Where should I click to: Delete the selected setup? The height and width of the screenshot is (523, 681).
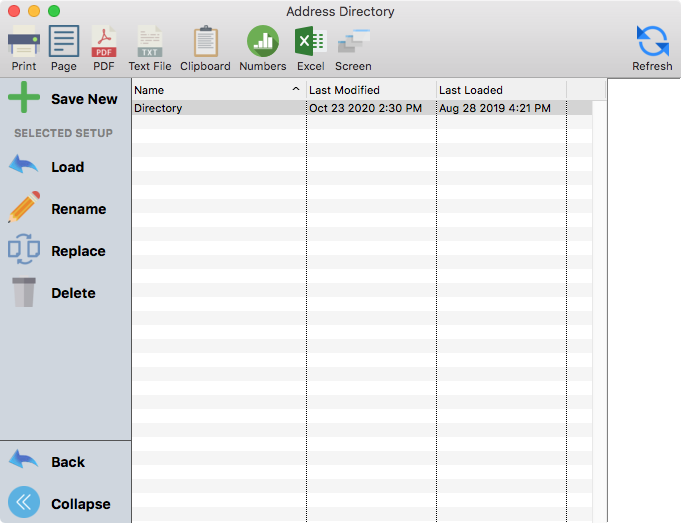pos(52,293)
